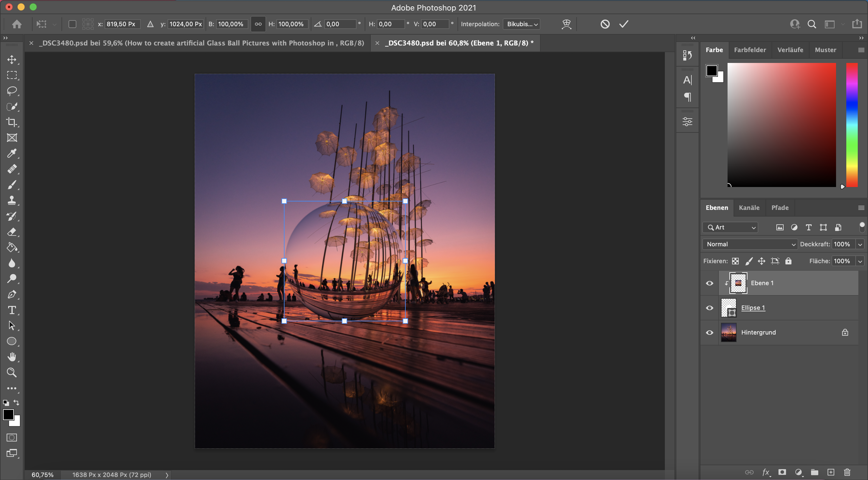Switch to warp mode icon in options bar
The height and width of the screenshot is (480, 868).
click(x=566, y=24)
